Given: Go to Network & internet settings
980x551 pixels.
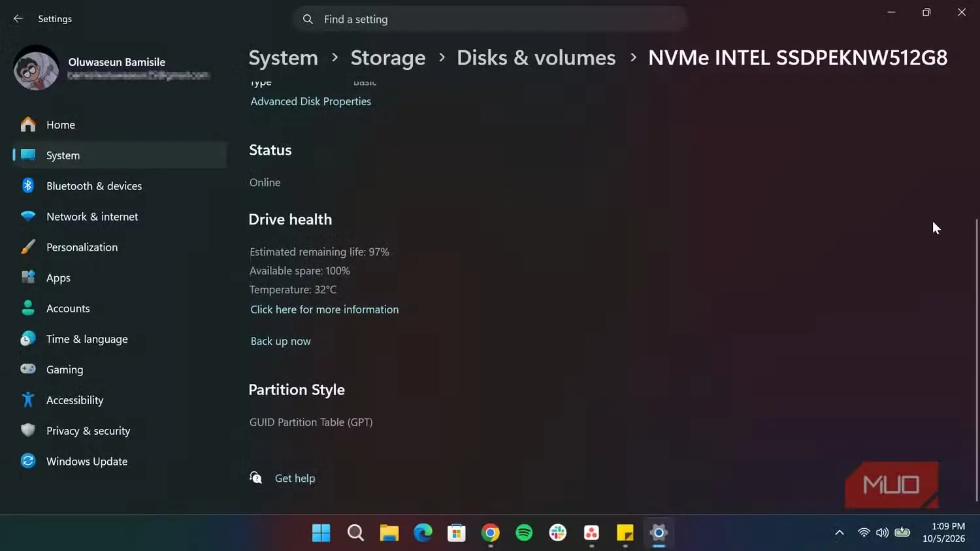Looking at the screenshot, I should click(x=120, y=217).
